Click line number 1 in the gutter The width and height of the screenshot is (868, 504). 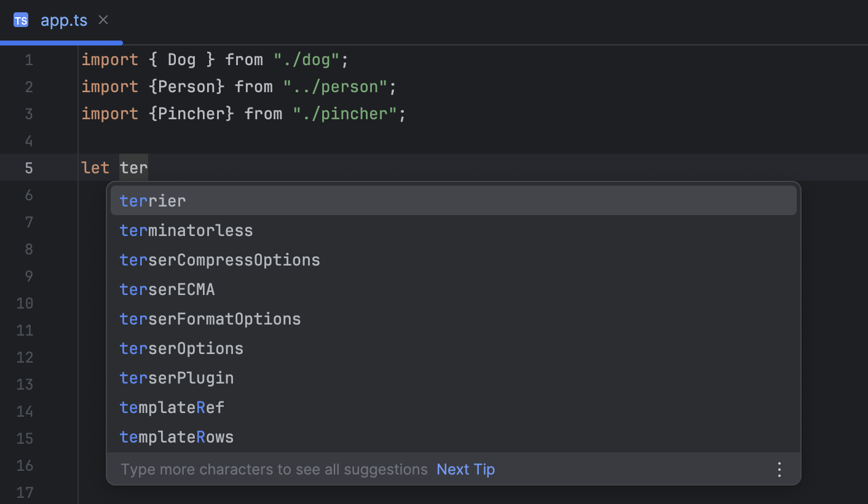click(28, 60)
